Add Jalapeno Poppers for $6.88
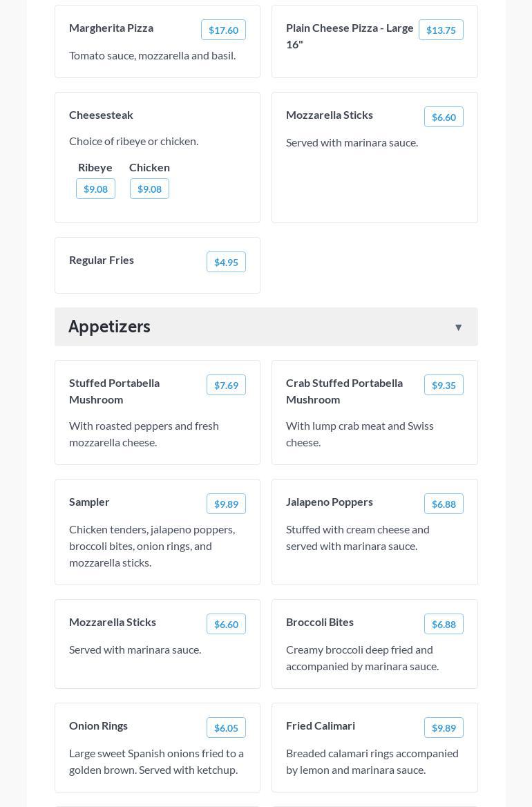Image resolution: width=532 pixels, height=807 pixels. click(x=444, y=504)
